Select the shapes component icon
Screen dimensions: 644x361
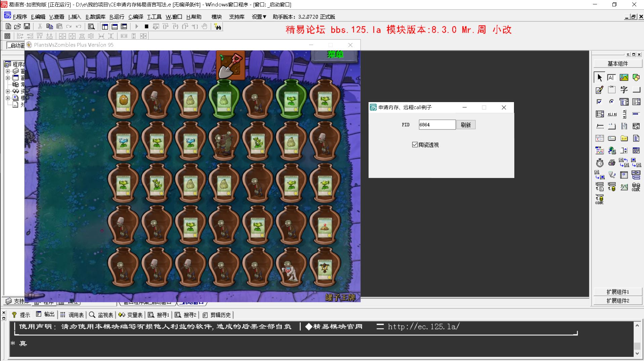tap(636, 78)
